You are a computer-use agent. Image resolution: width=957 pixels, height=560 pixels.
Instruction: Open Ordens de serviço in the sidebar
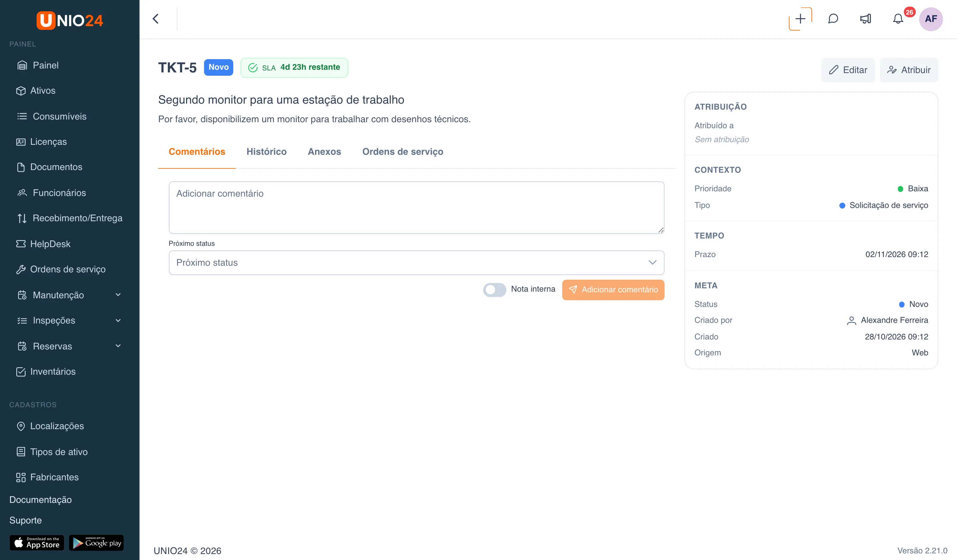click(61, 269)
